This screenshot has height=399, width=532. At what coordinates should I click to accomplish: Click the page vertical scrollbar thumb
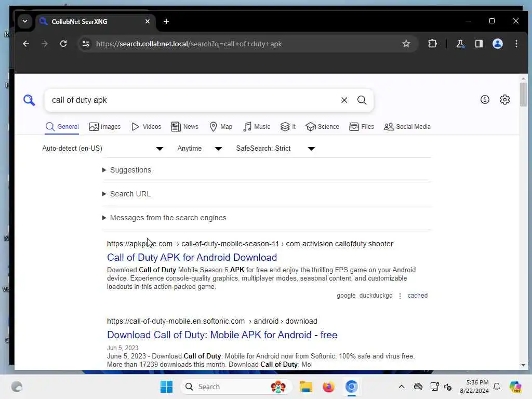point(523,95)
